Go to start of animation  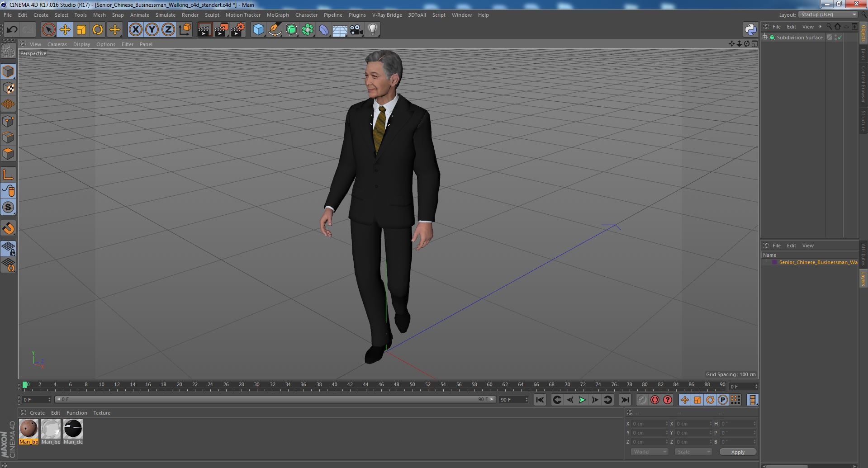tap(540, 400)
